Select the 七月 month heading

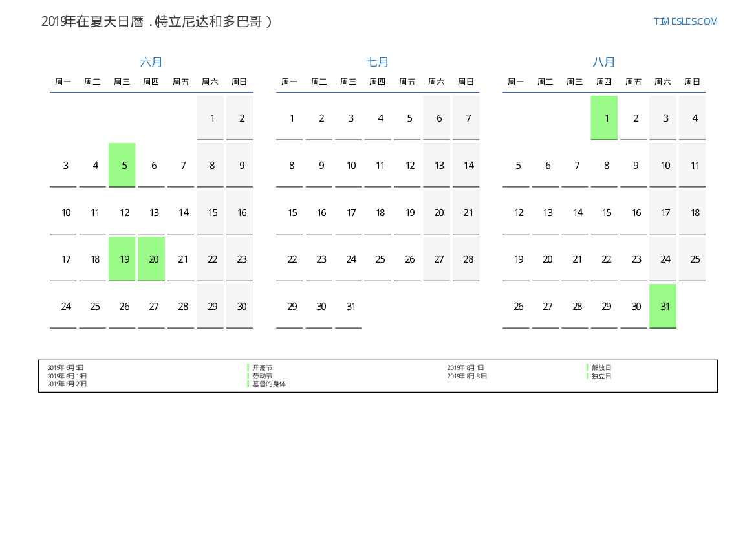378,62
